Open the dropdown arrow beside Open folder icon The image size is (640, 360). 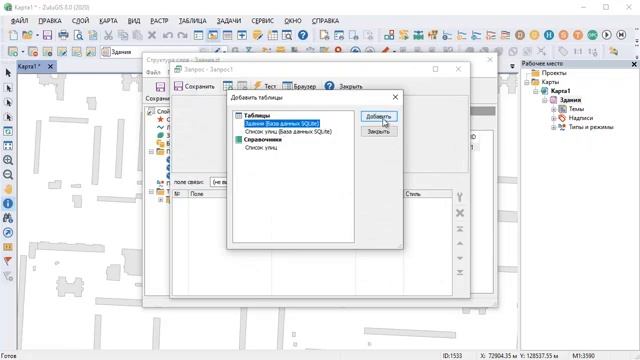tap(37, 36)
